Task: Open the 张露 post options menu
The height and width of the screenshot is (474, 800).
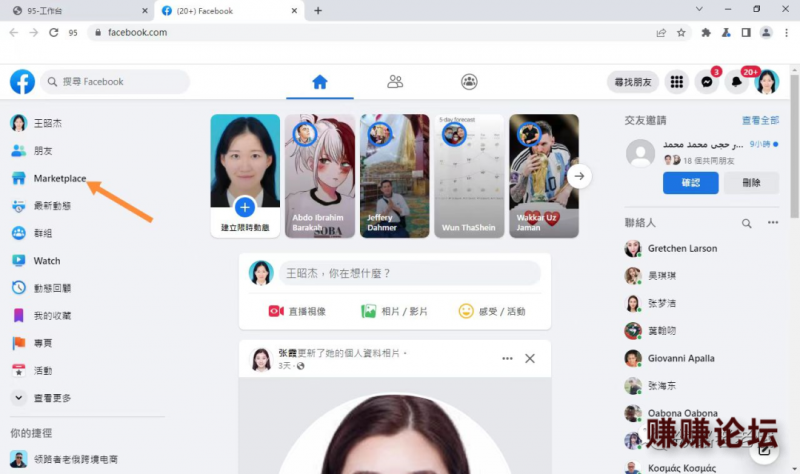Action: 507,358
